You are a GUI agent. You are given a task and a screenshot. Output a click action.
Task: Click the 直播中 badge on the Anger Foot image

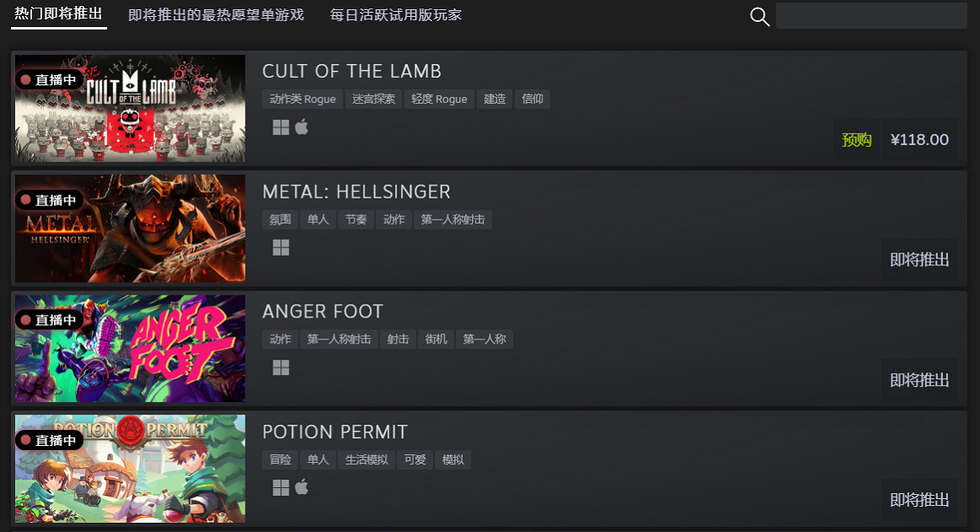coord(49,320)
